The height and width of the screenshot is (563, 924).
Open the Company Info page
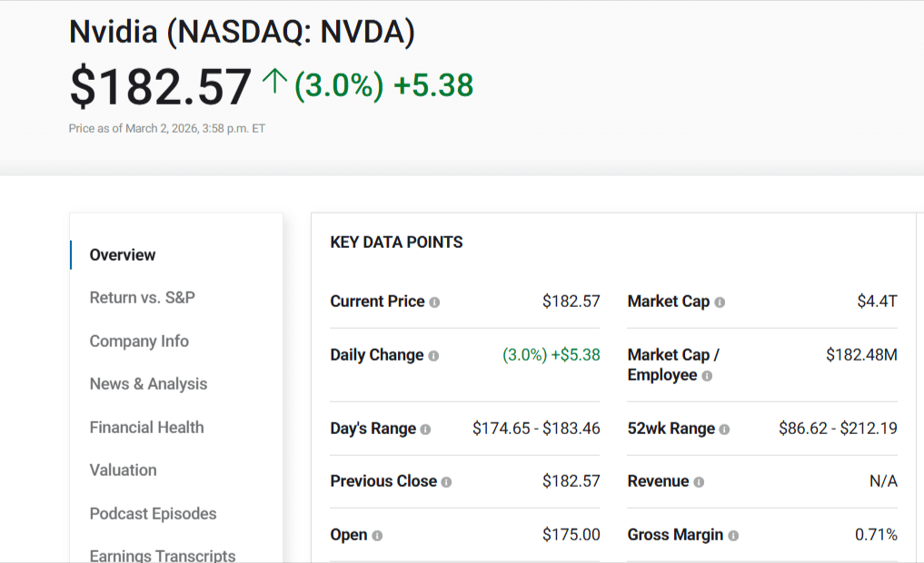point(138,341)
